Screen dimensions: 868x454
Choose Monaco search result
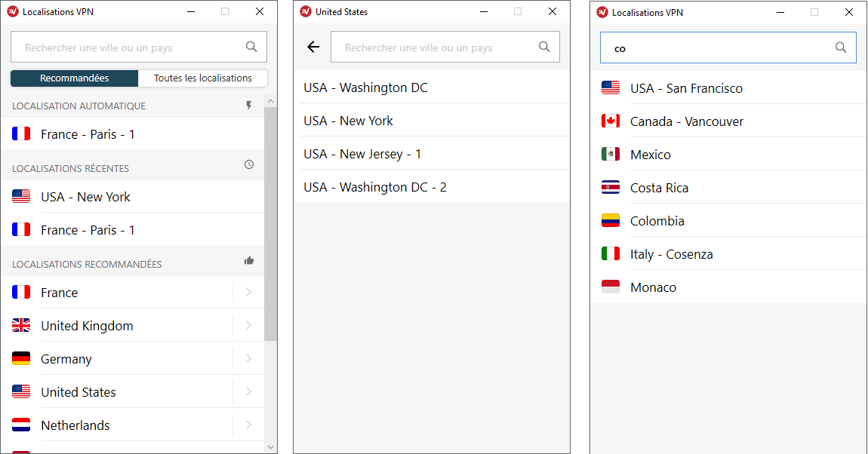[x=728, y=287]
